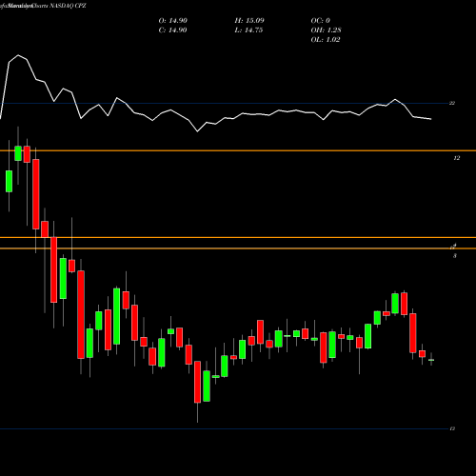Select the close price C: 14.90
The image size is (476, 476).
pos(172,30)
